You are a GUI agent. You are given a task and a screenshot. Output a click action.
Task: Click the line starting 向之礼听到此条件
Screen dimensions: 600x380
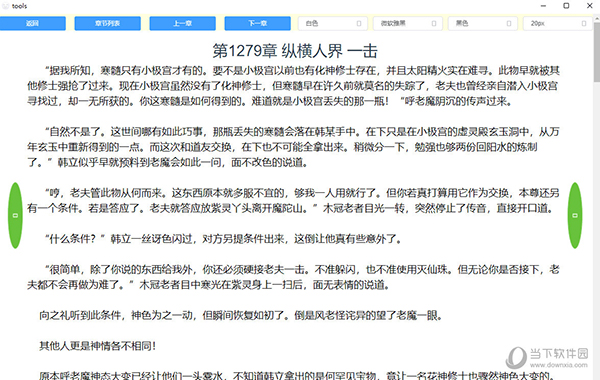click(241, 315)
